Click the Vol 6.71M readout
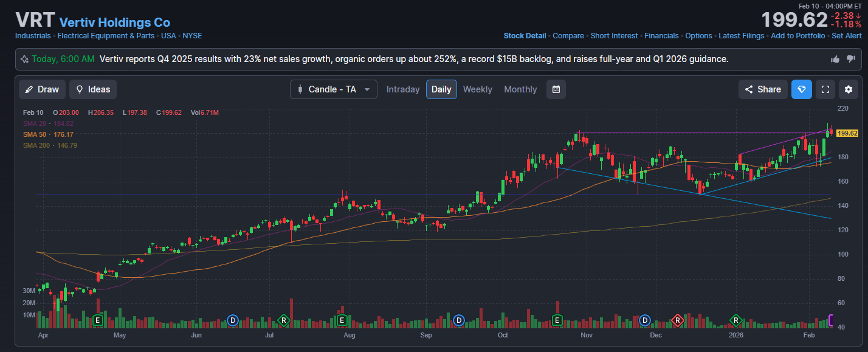This screenshot has width=868, height=352. pos(205,112)
